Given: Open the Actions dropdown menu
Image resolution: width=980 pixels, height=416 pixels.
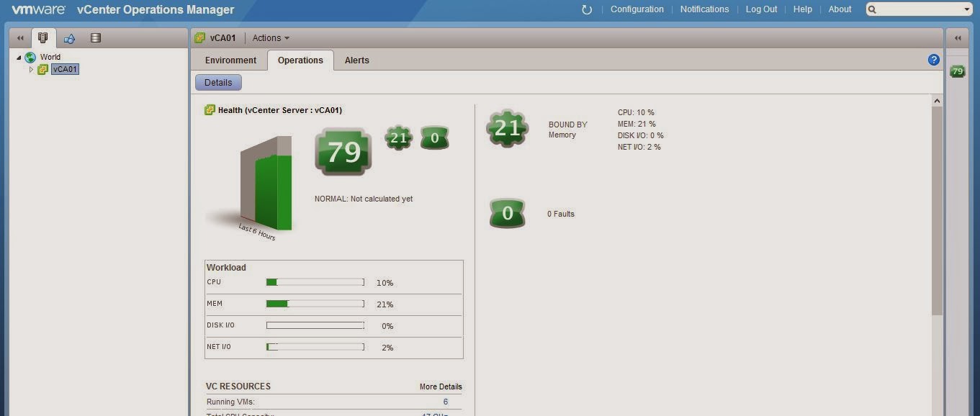Looking at the screenshot, I should tap(271, 38).
